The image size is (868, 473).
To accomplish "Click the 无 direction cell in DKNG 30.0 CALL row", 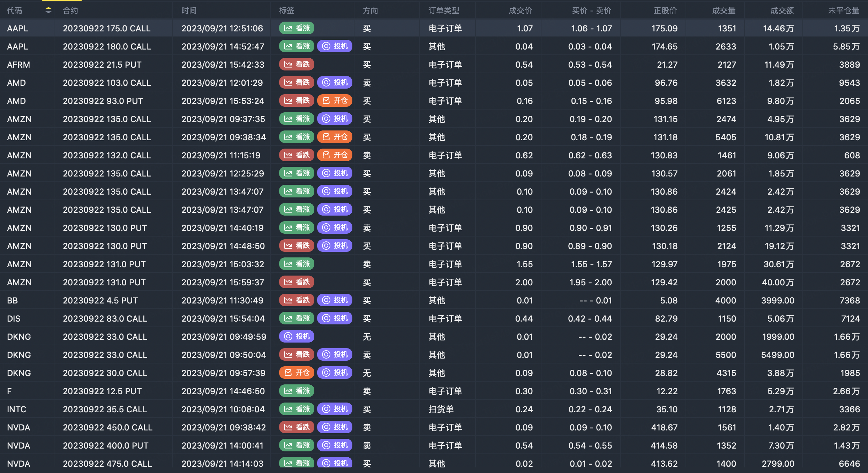I will coord(367,373).
